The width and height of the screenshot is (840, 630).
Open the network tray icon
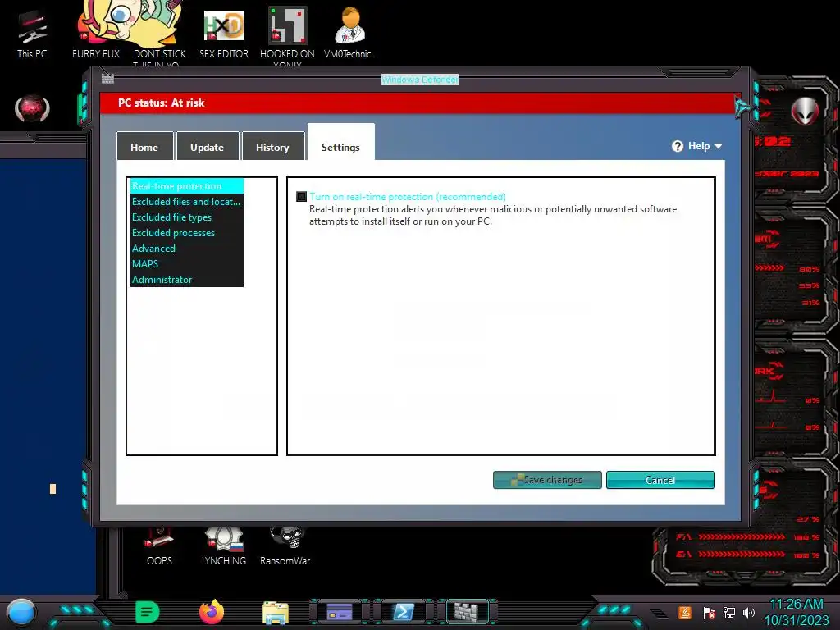(729, 612)
